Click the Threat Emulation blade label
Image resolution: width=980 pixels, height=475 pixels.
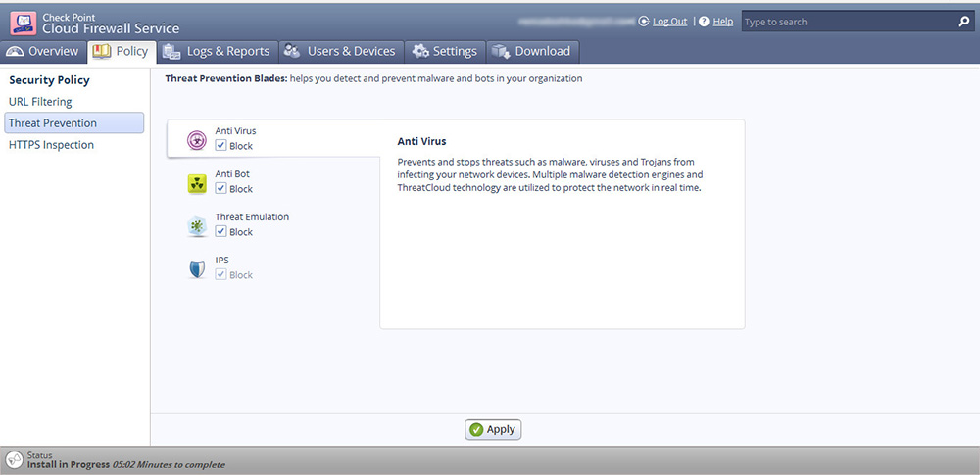coord(252,217)
